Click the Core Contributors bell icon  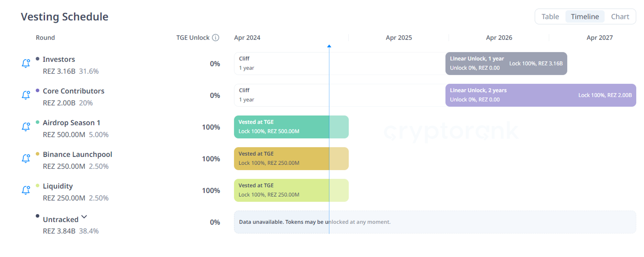[26, 95]
